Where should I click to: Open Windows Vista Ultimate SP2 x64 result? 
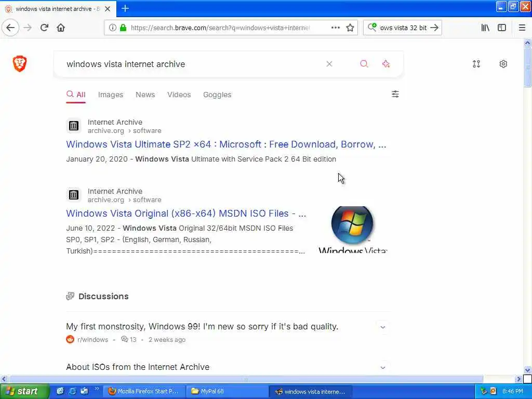226,144
